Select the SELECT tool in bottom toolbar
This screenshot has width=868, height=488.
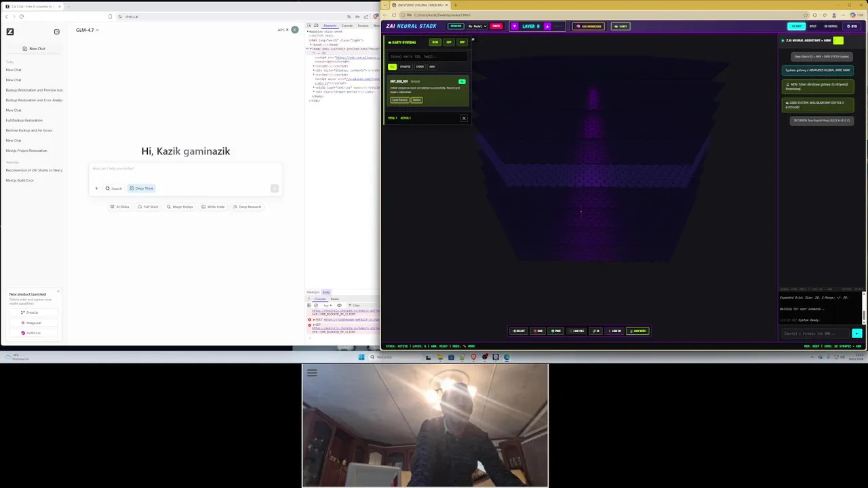click(519, 331)
